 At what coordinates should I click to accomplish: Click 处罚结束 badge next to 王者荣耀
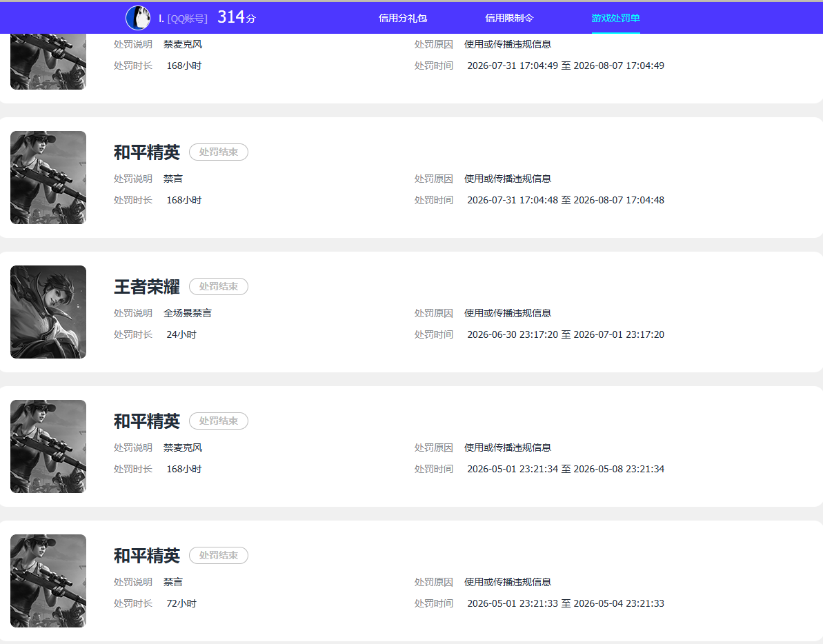point(219,286)
